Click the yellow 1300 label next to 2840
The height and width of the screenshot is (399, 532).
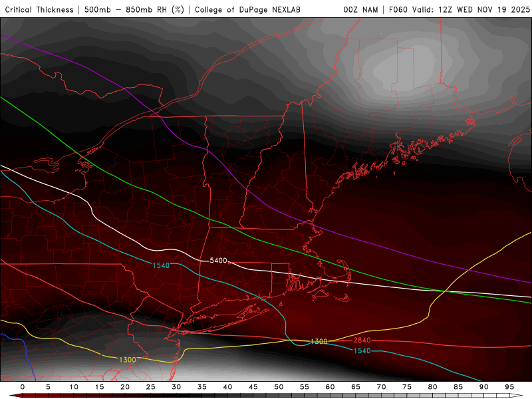[x=319, y=341]
